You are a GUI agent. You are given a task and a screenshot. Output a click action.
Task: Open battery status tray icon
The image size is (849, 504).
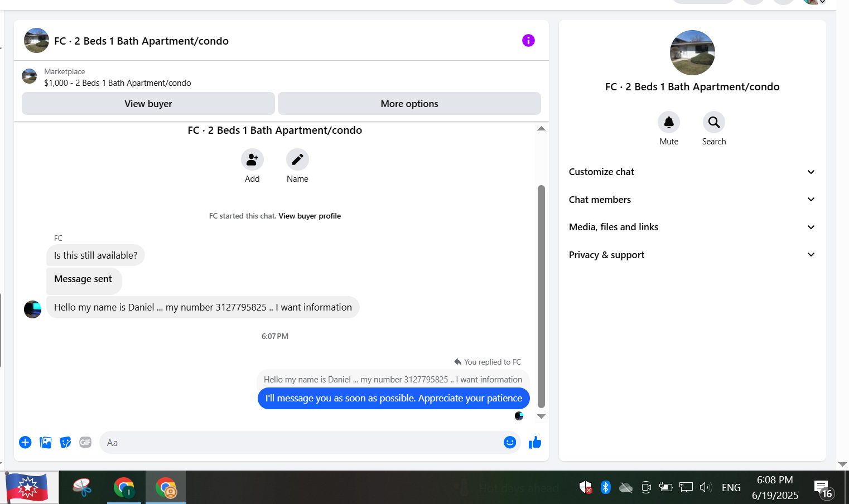click(x=666, y=487)
